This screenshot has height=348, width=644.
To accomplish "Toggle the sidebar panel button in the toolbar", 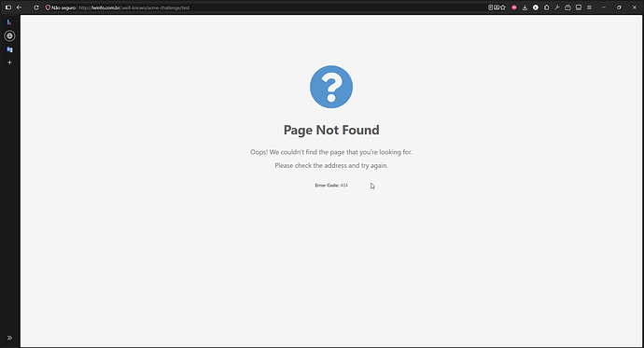I will pyautogui.click(x=8, y=7).
